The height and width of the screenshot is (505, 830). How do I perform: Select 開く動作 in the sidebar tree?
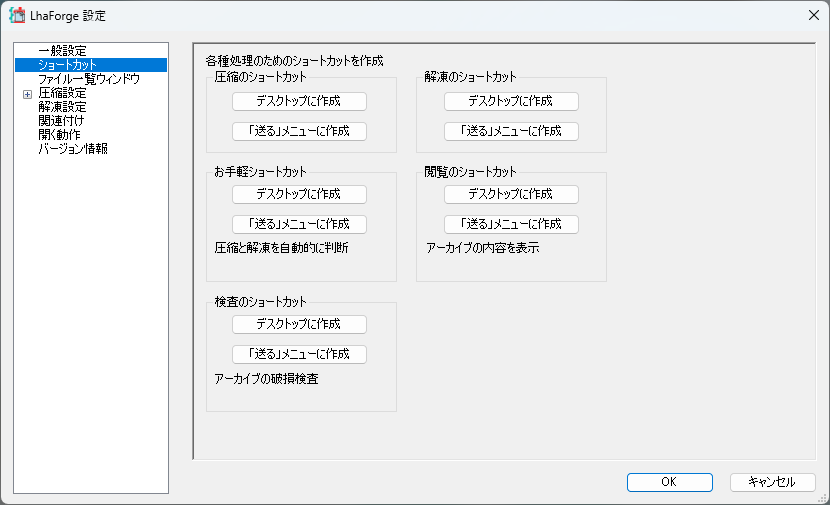click(59, 134)
